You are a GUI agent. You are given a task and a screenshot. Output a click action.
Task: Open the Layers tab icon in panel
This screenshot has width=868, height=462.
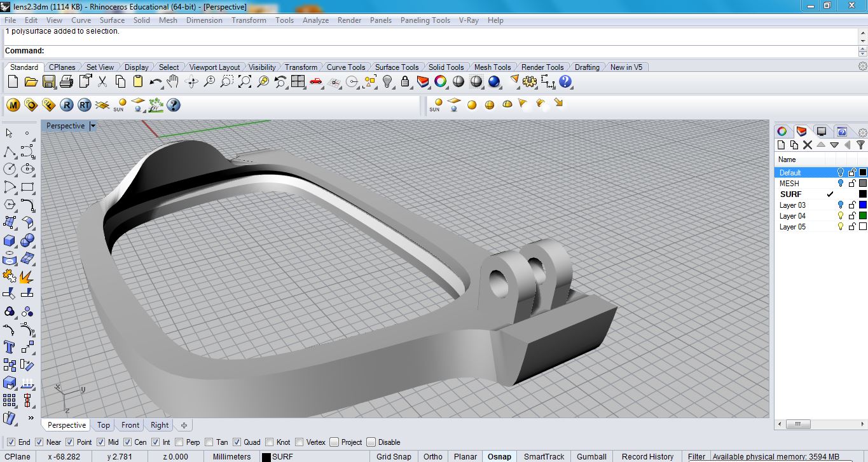[801, 131]
